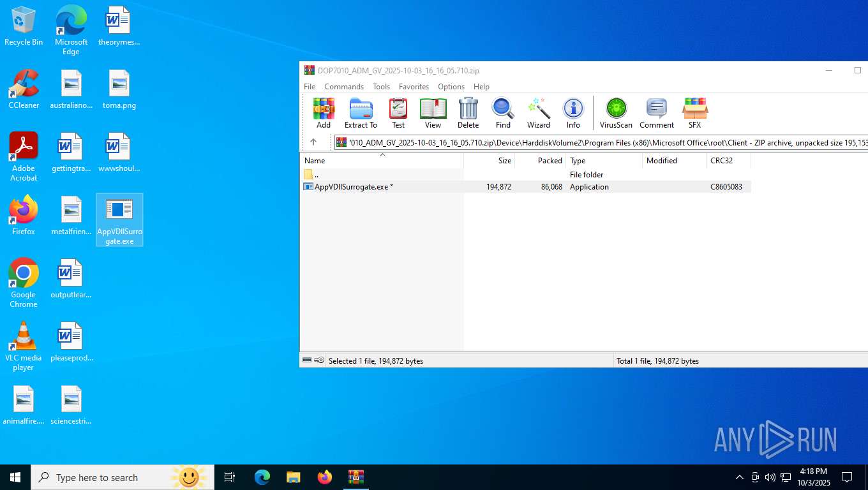
Task: Click the Add toolbar icon in WinRAR
Action: click(x=324, y=114)
